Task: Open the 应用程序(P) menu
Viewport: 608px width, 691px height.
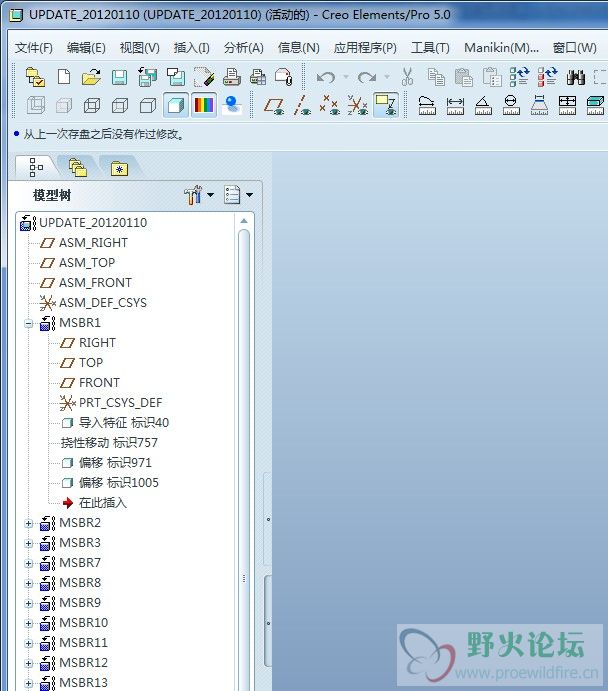Action: tap(365, 48)
